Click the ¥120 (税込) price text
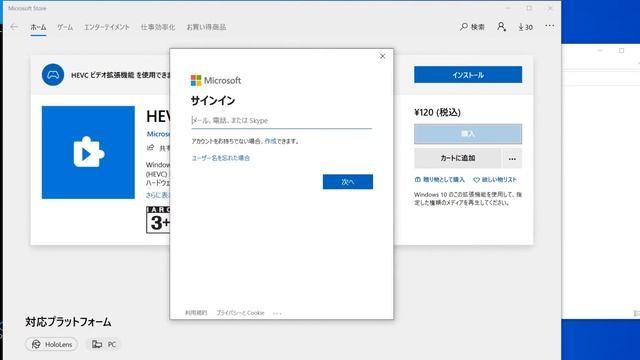 (x=437, y=112)
